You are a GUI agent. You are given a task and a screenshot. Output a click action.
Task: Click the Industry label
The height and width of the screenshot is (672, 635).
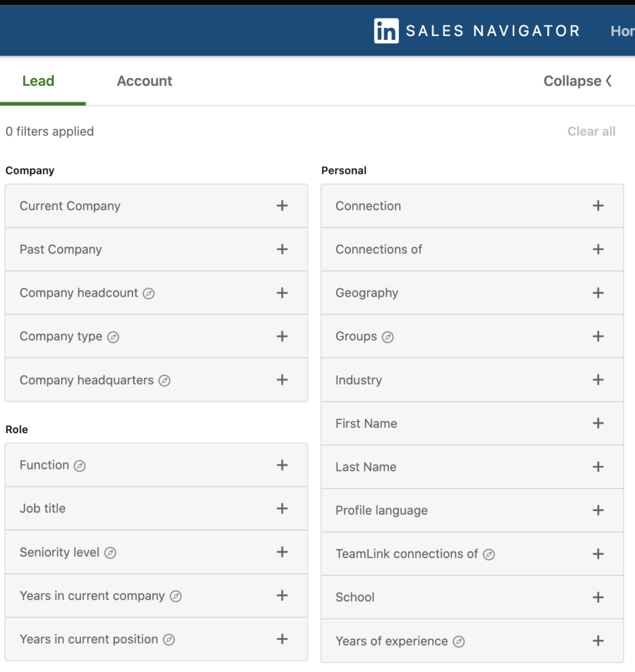pyautogui.click(x=359, y=380)
